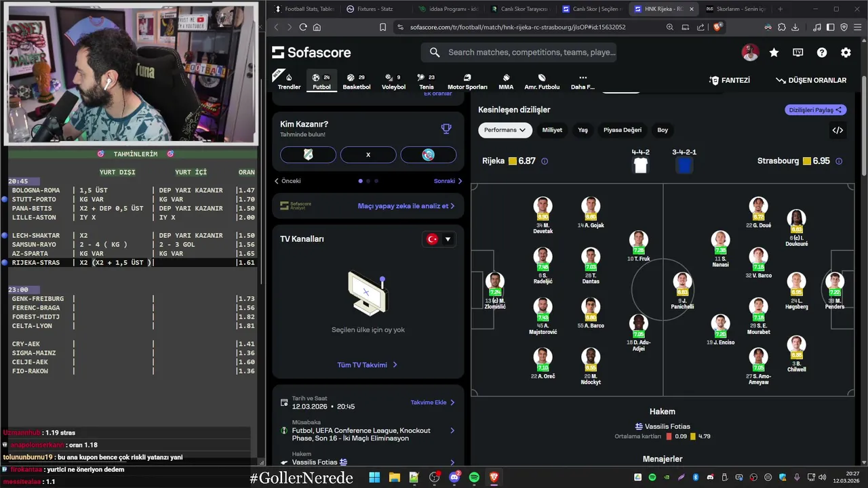Open Spotify from the taskbar

(x=474, y=477)
